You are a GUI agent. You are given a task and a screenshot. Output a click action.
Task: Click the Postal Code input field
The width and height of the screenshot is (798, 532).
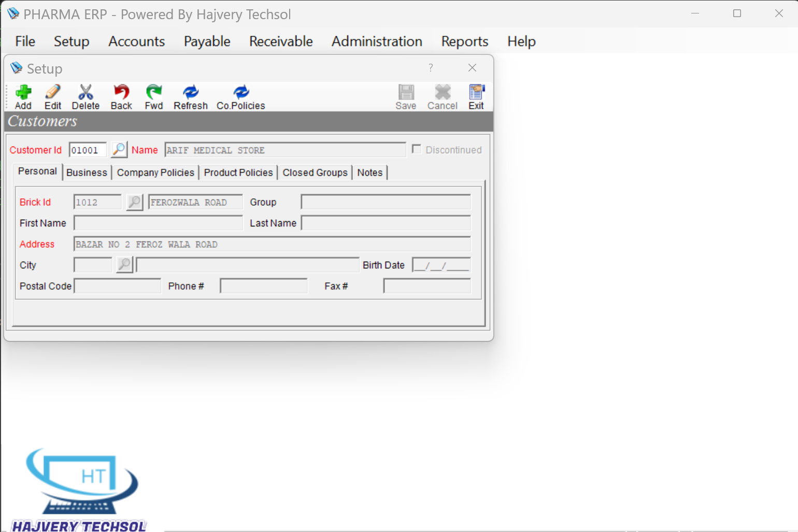118,286
